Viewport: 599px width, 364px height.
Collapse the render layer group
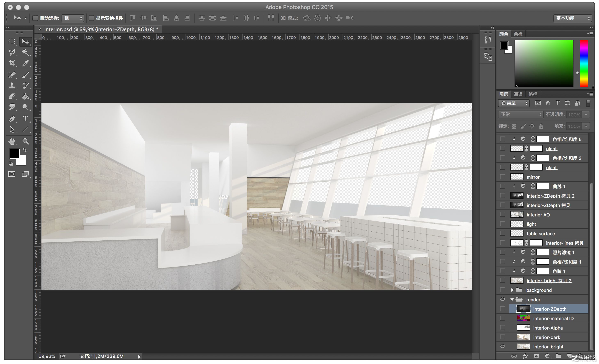[512, 299]
